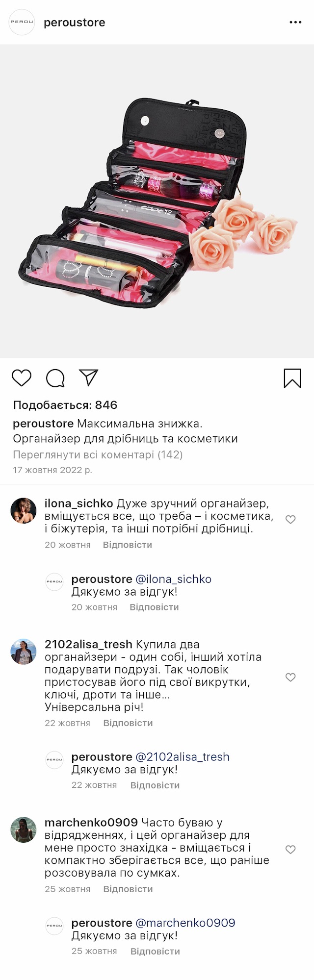Reply to ilona_sichko's comment
314x980 pixels.
(128, 545)
